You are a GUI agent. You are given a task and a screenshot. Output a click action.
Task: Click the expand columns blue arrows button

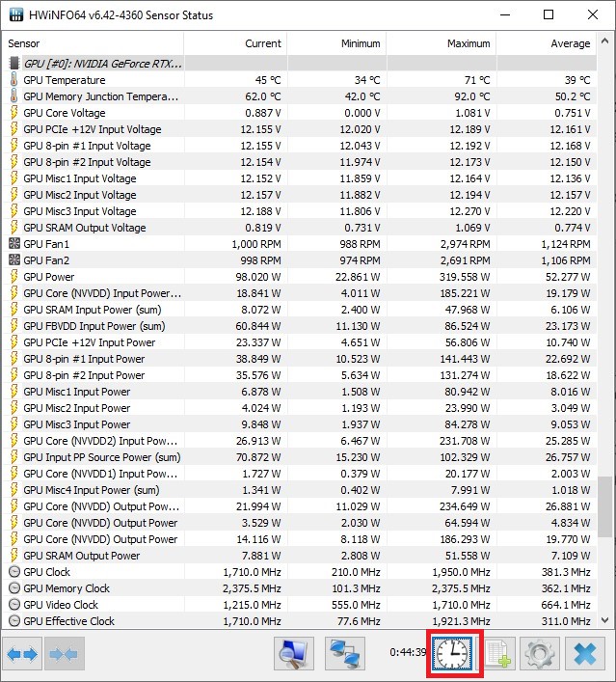22,654
